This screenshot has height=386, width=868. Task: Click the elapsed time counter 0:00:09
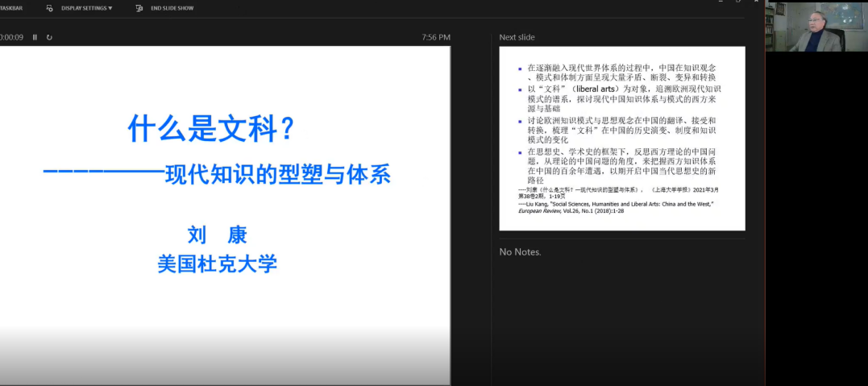coord(12,37)
